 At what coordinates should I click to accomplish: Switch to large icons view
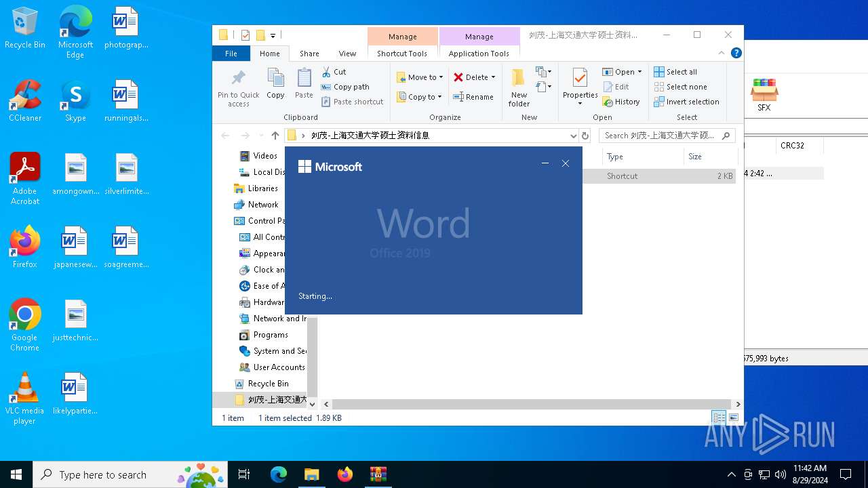[x=733, y=418]
